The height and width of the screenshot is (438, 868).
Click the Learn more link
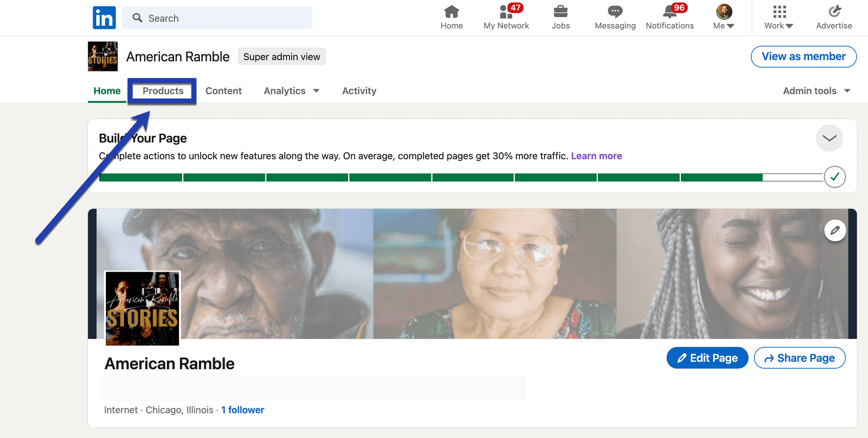[x=596, y=155]
